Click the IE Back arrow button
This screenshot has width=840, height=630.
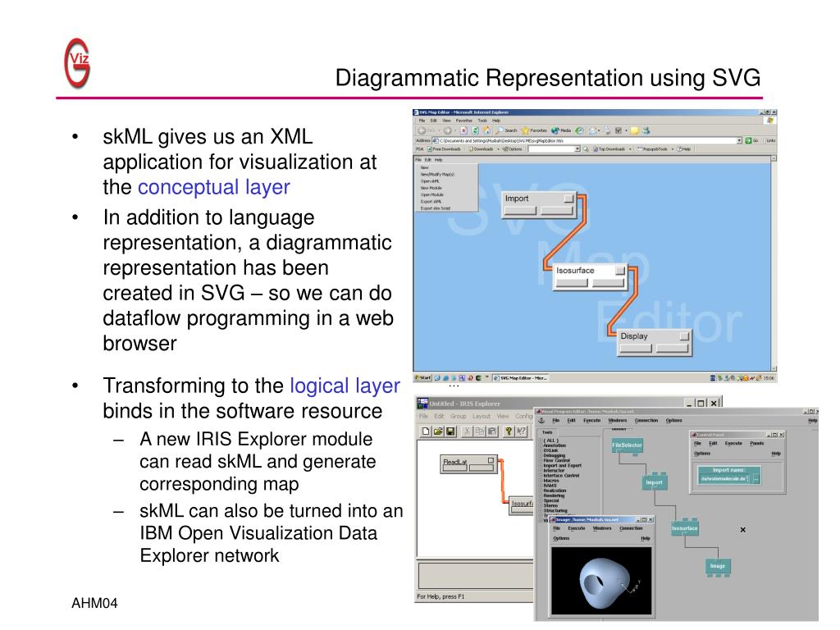tap(422, 130)
